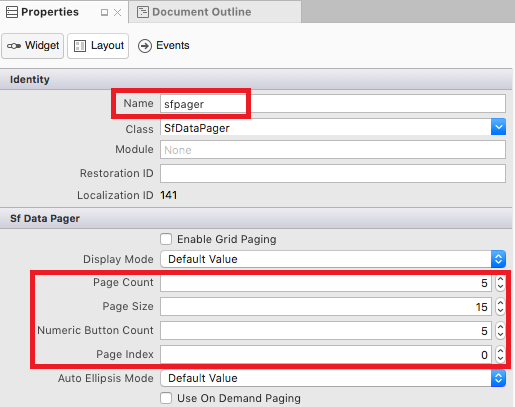515x407 pixels.
Task: Select the Localization ID value 141
Action: coord(169,195)
